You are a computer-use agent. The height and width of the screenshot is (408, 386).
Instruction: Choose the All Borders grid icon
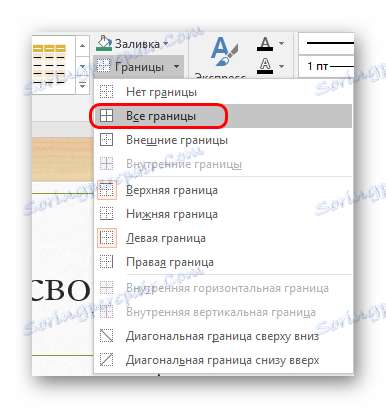107,116
